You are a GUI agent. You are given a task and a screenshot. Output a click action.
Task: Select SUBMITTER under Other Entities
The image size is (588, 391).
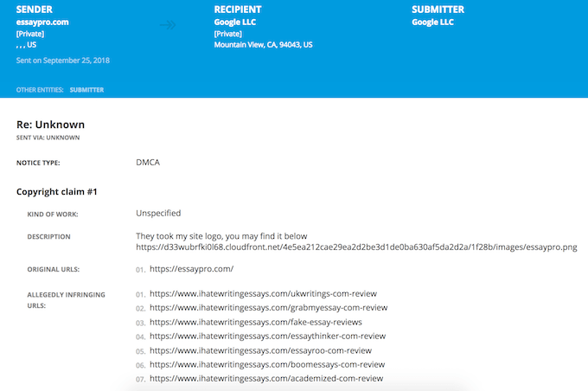tap(86, 90)
